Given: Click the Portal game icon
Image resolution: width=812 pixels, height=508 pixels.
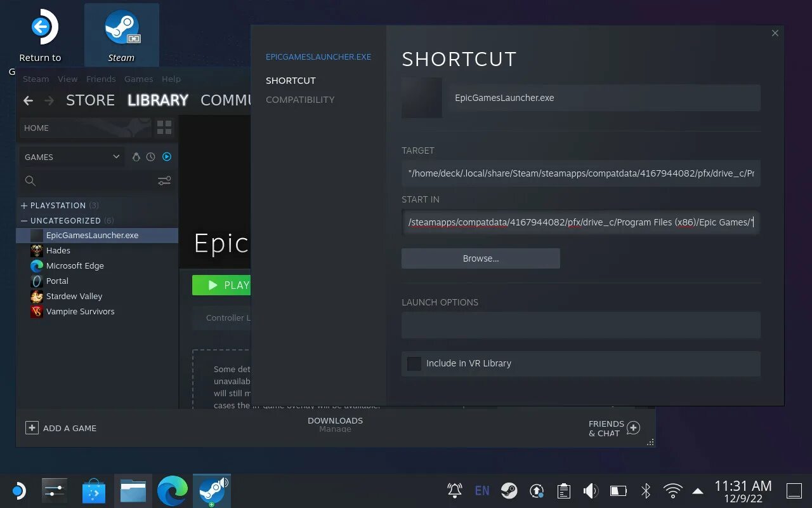Looking at the screenshot, I should coord(37,281).
